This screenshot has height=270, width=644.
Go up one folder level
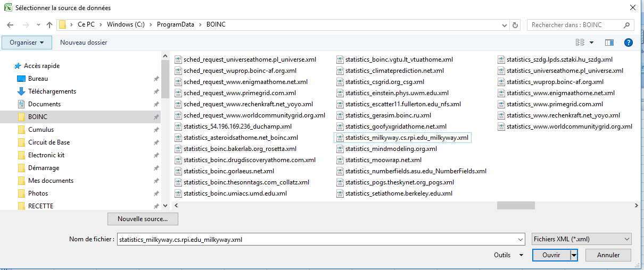49,25
